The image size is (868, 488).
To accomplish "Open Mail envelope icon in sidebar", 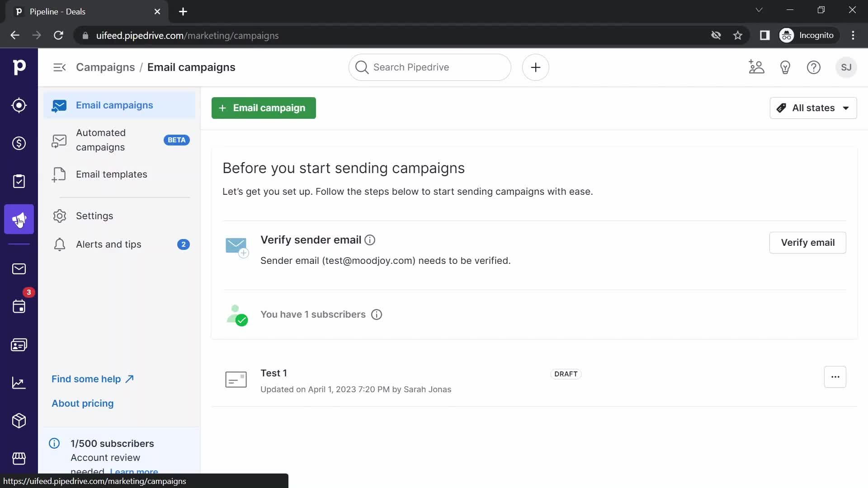I will [19, 269].
